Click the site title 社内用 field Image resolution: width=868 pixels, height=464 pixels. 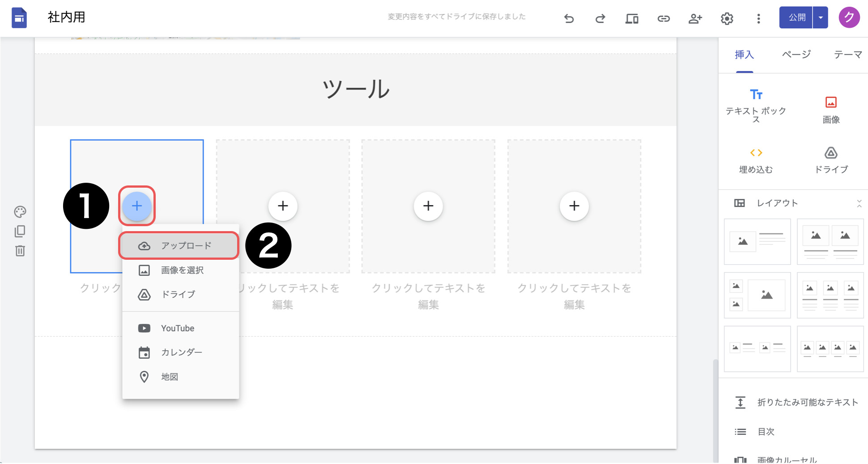pyautogui.click(x=67, y=17)
